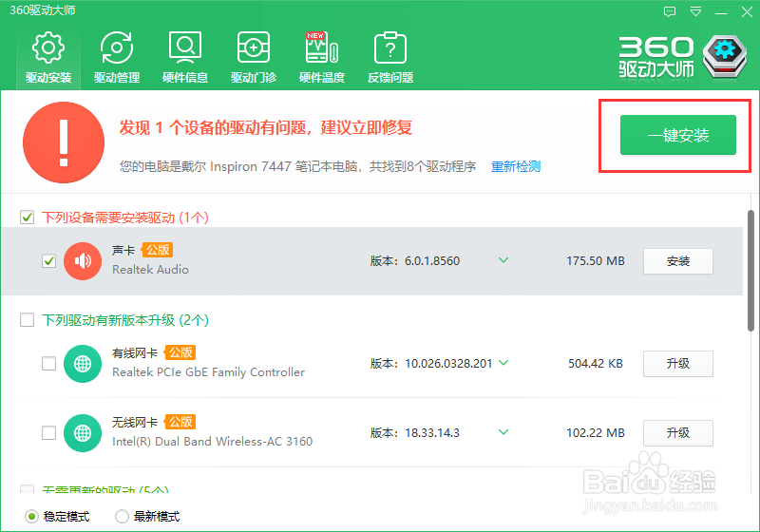760x532 pixels.
Task: Click 升级 button for Intel Wireless-AC 3160
Action: pos(678,432)
